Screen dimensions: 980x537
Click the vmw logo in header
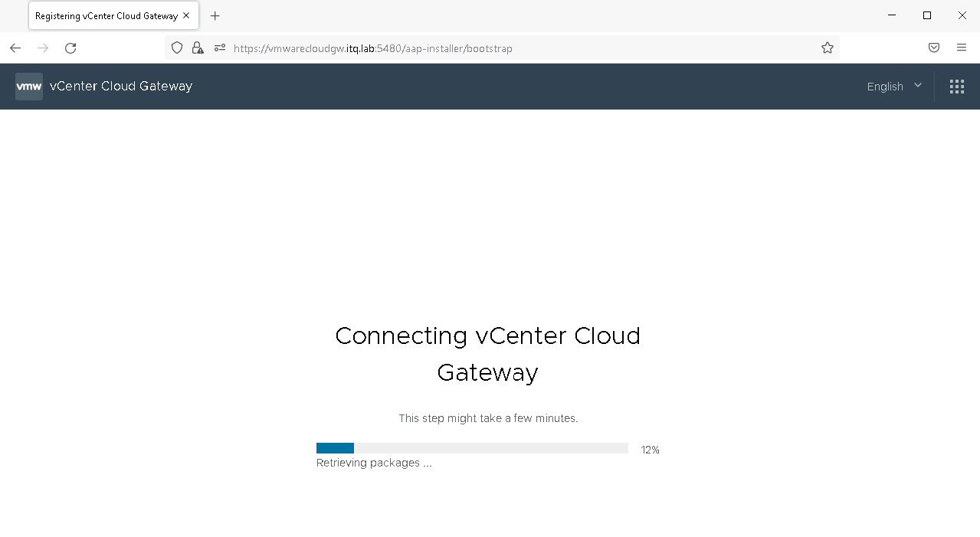tap(29, 87)
